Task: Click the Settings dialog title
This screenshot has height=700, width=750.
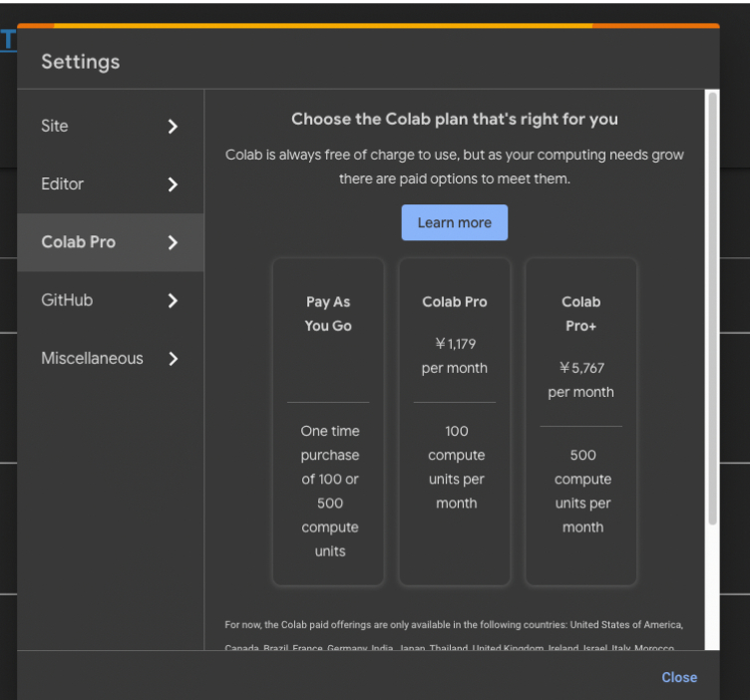Action: click(x=81, y=62)
